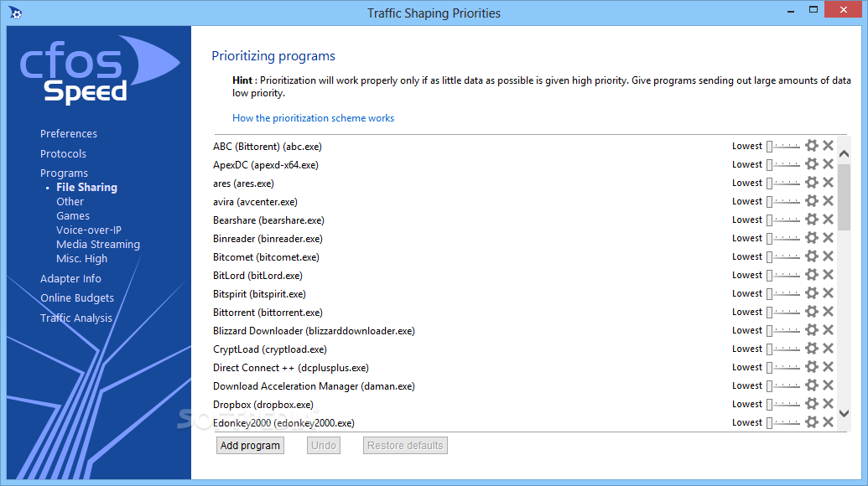868x486 pixels.
Task: Click priority slider in Bitcomet row
Action: pos(783,256)
